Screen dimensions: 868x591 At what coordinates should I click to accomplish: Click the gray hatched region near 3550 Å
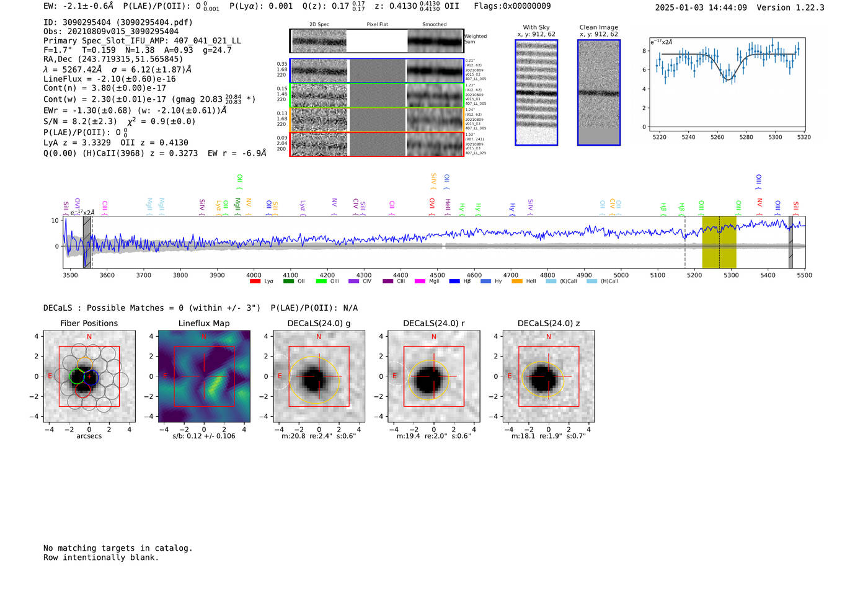coord(87,242)
